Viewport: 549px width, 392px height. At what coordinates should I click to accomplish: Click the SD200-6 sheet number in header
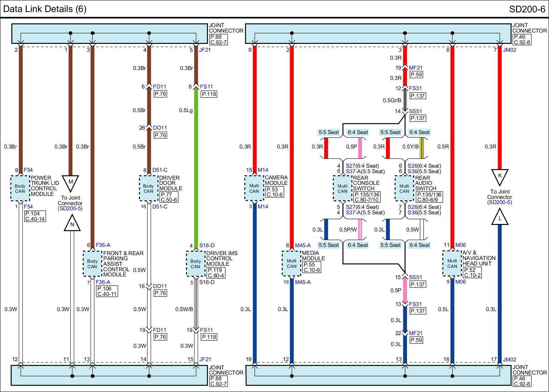click(527, 9)
